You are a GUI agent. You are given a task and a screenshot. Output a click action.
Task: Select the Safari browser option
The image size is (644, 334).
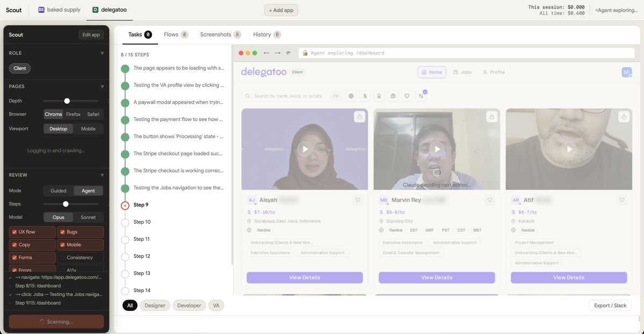(x=93, y=115)
